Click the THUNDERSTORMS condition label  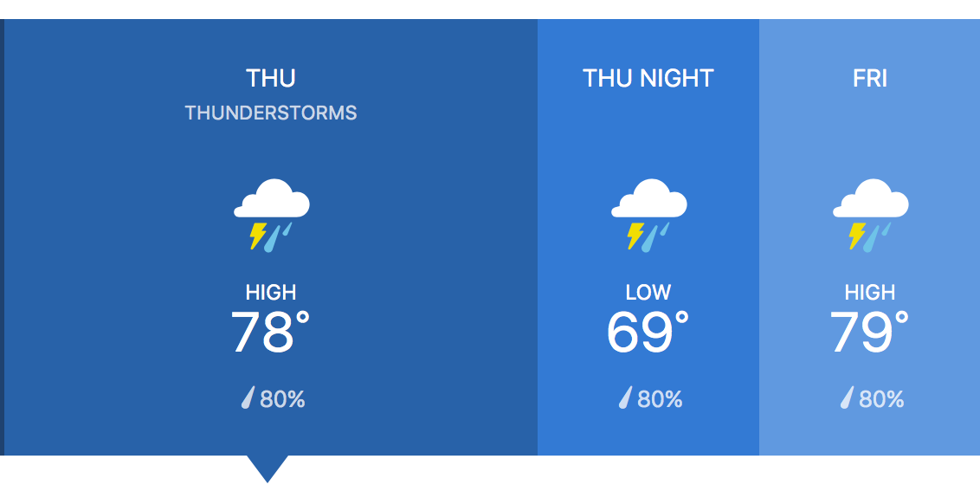pyautogui.click(x=271, y=113)
